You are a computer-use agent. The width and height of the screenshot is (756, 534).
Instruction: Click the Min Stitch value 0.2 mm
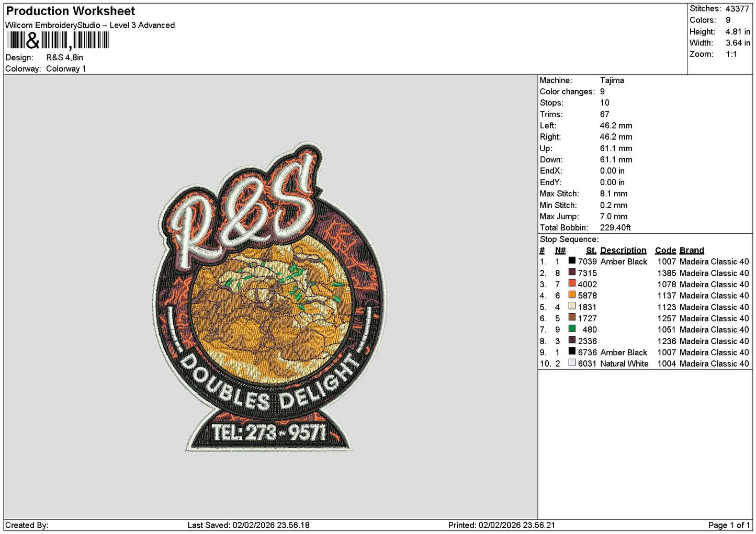[x=613, y=205]
